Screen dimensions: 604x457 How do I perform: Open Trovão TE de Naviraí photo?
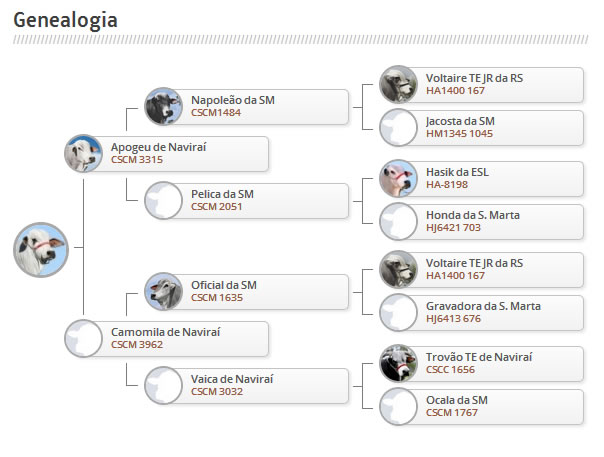pyautogui.click(x=398, y=363)
